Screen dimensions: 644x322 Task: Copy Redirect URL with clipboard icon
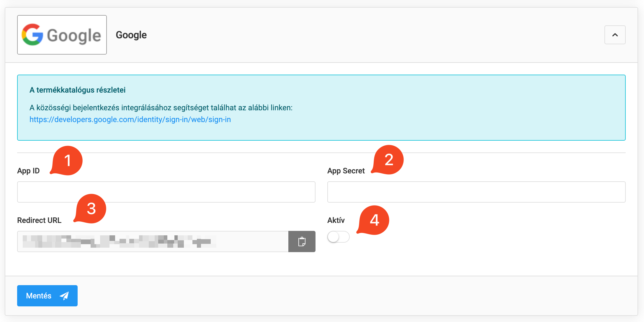(x=302, y=241)
